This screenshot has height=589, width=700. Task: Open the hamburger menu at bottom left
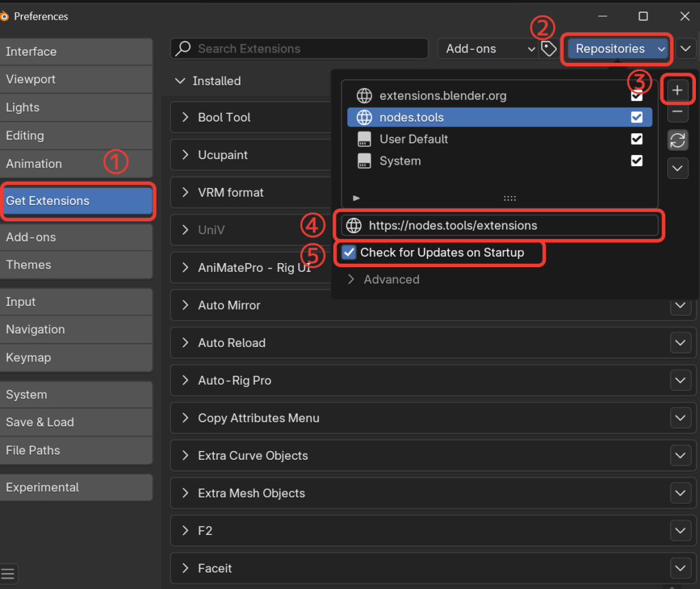tap(10, 573)
